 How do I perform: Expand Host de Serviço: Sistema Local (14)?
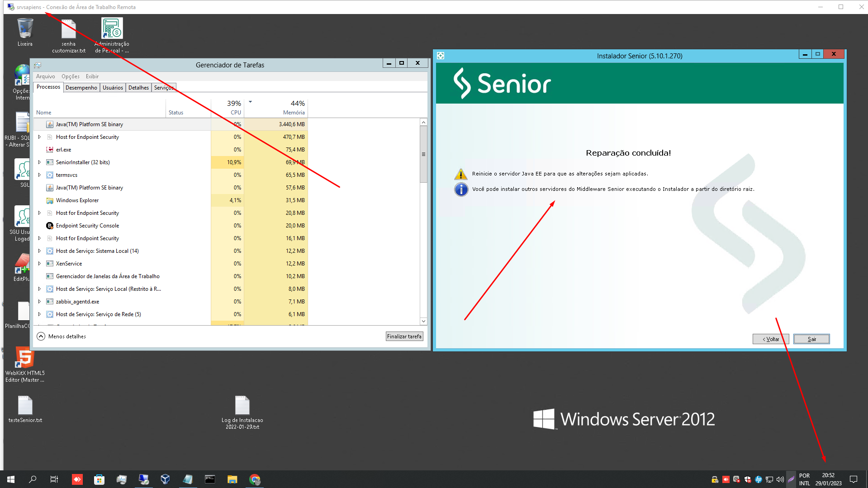39,251
